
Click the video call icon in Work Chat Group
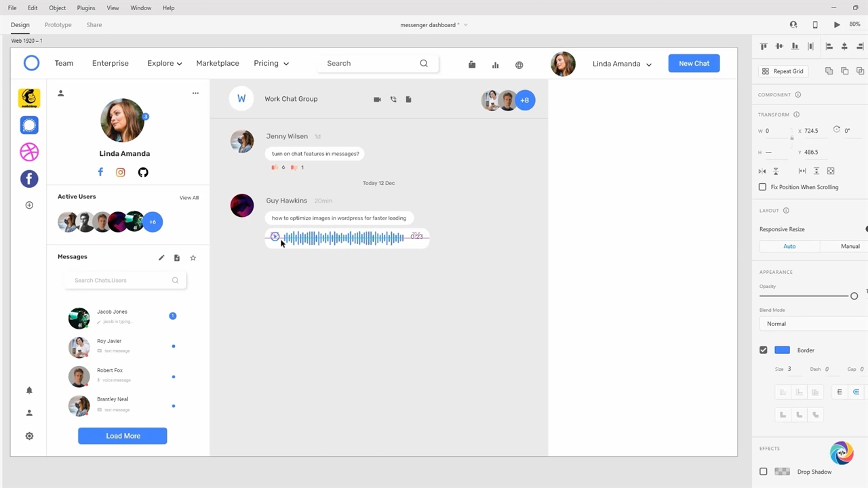tap(378, 100)
